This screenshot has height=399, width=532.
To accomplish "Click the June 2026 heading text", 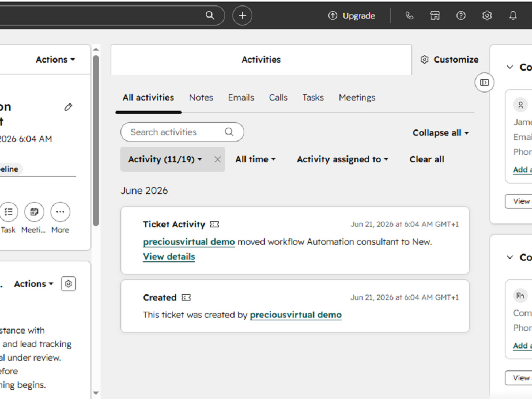I will tap(144, 190).
